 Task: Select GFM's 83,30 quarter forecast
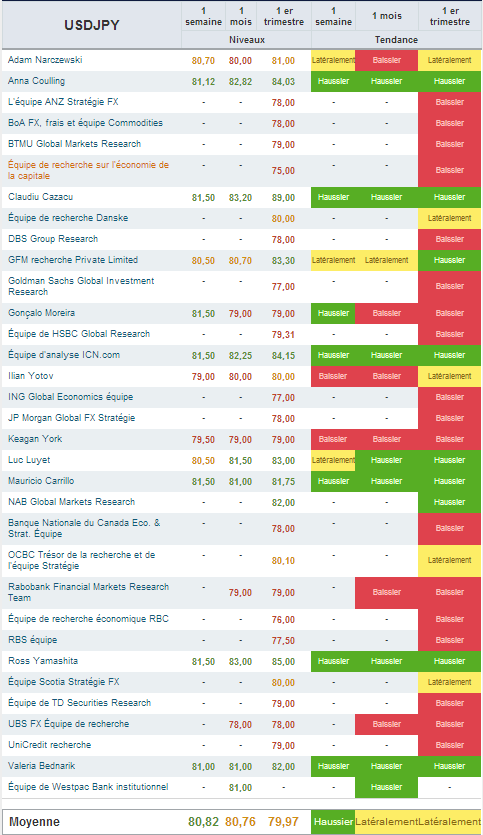[283, 260]
